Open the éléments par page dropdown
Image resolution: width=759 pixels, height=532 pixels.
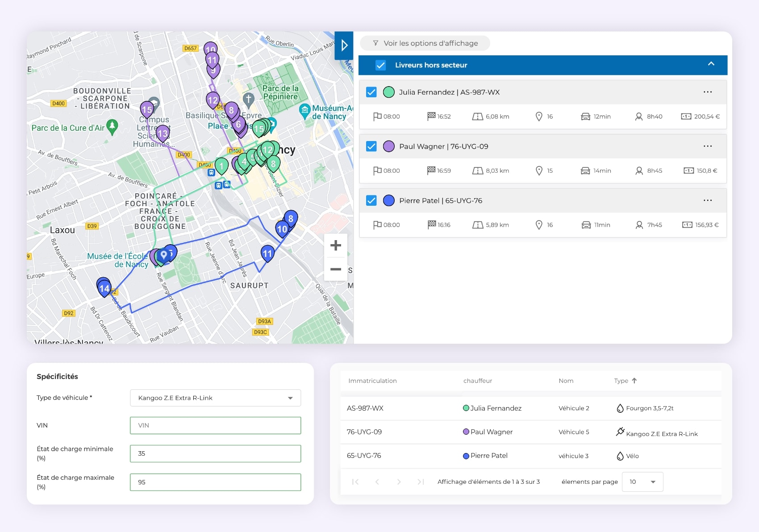pos(642,482)
